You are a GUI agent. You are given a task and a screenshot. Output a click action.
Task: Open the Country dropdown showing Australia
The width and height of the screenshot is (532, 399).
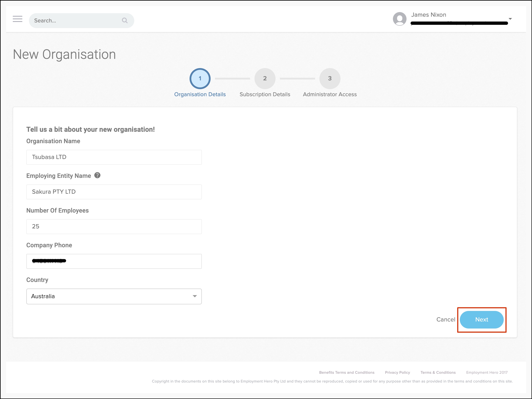(x=114, y=296)
